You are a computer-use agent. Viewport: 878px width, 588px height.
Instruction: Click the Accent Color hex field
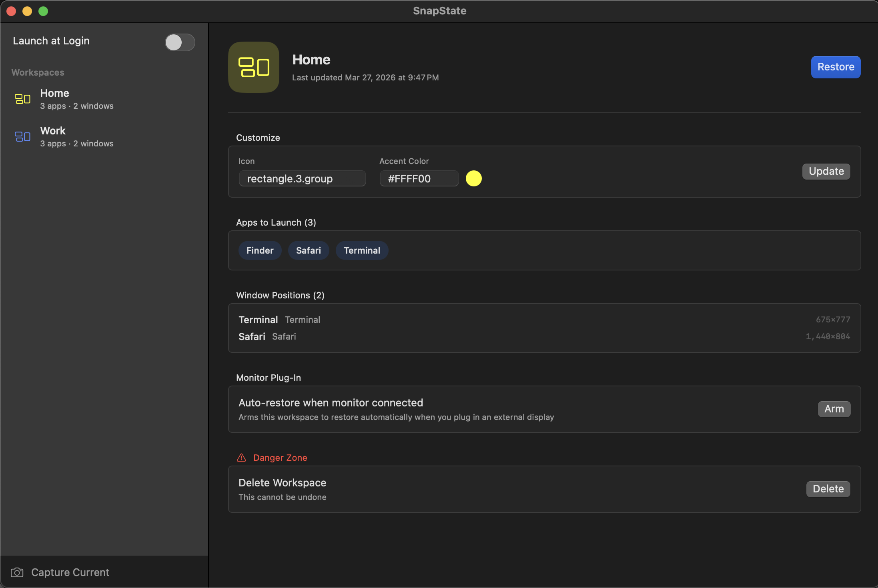(x=419, y=178)
